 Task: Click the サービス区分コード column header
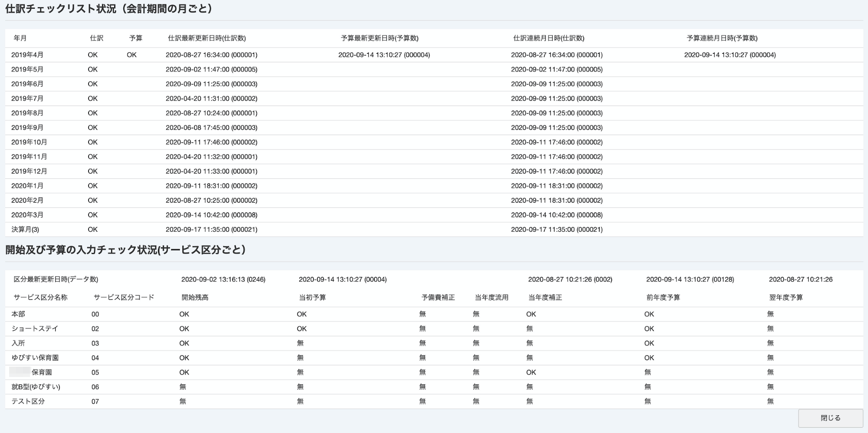pyautogui.click(x=124, y=298)
